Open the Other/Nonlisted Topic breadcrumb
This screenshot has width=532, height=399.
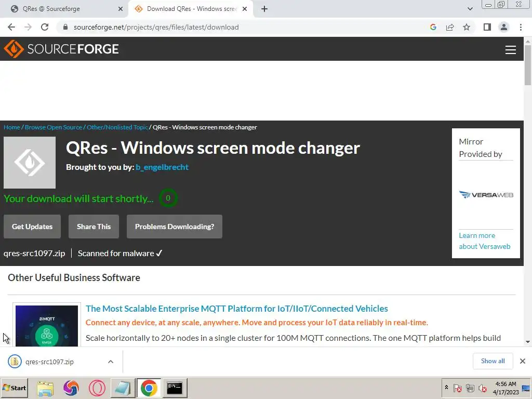tap(117, 127)
